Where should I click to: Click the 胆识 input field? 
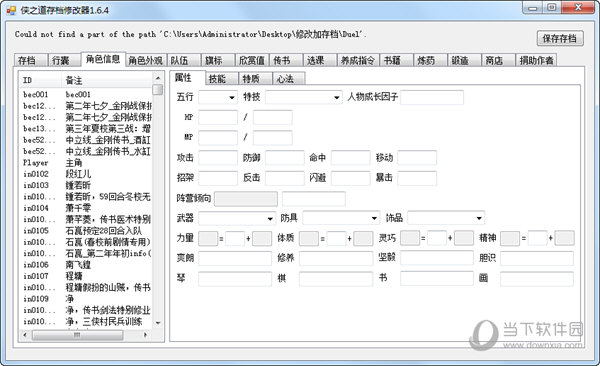pyautogui.click(x=537, y=258)
